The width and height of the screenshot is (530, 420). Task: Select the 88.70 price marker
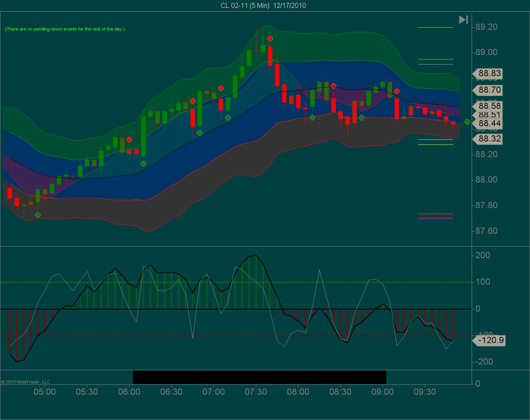(x=488, y=90)
